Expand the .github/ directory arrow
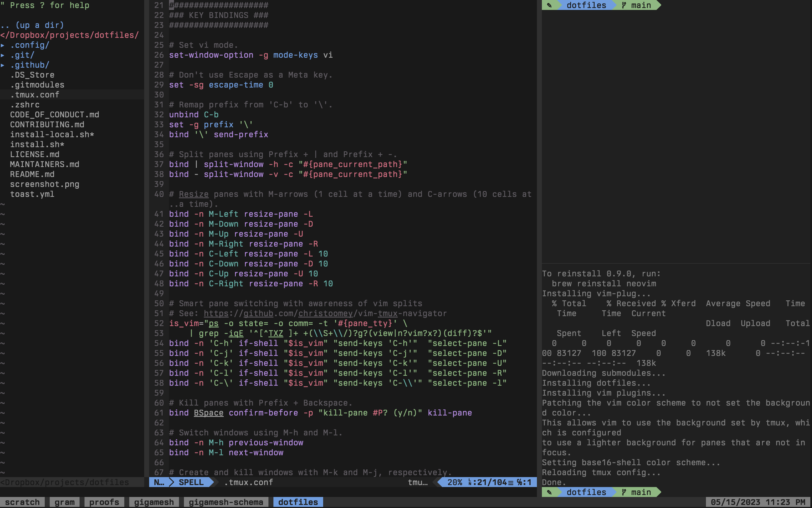This screenshot has width=812, height=508. tap(3, 65)
